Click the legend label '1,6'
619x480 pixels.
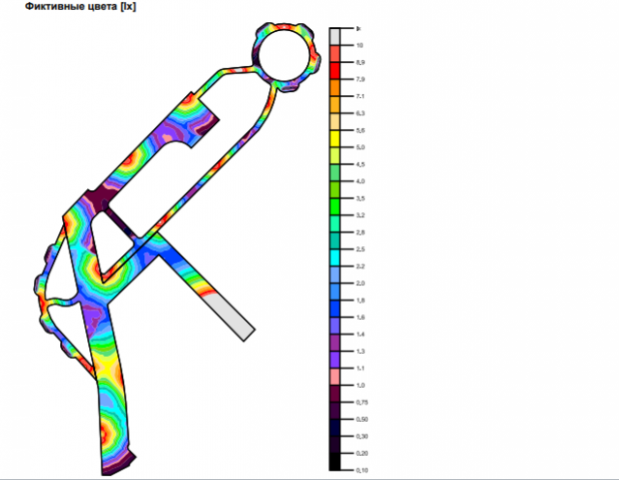[360, 317]
